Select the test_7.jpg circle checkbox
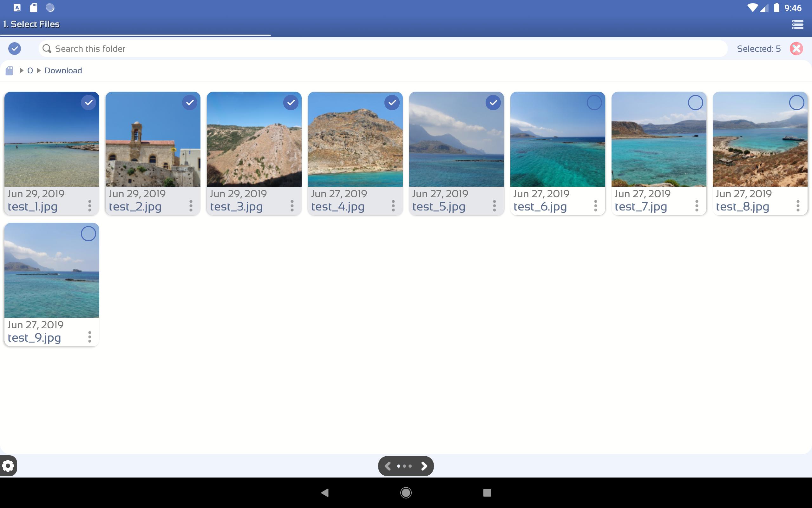The image size is (812, 508). tap(696, 103)
